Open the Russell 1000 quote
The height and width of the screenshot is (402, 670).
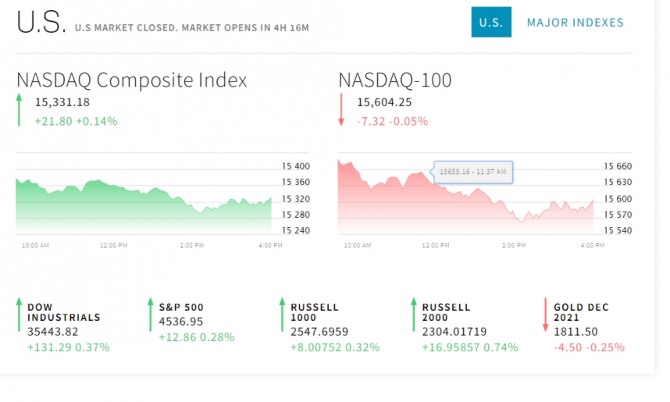tap(315, 312)
